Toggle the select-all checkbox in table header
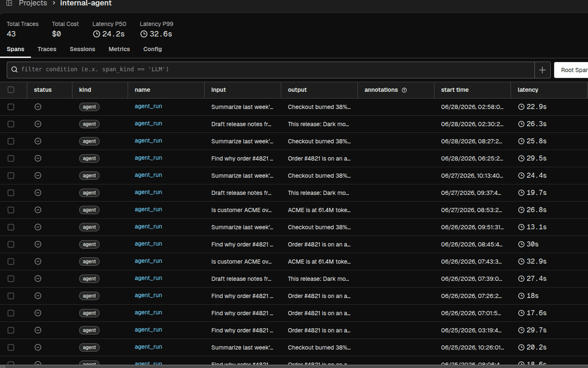 pyautogui.click(x=11, y=90)
